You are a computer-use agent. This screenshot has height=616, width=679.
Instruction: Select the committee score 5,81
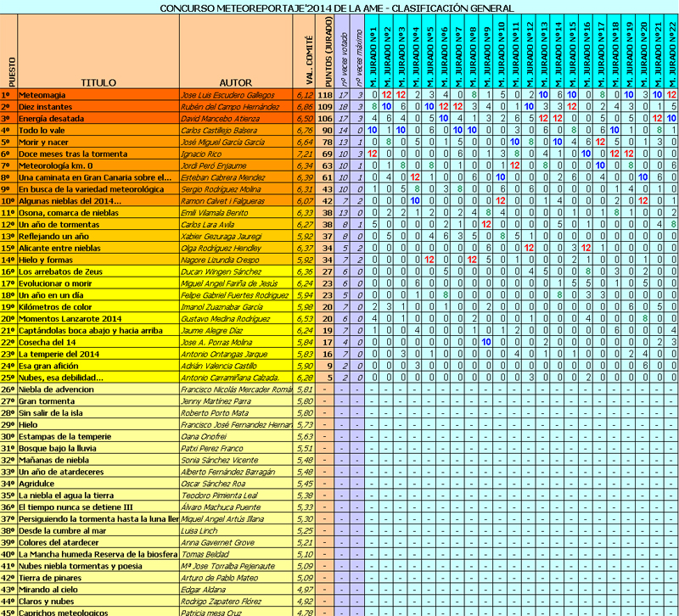(305, 389)
